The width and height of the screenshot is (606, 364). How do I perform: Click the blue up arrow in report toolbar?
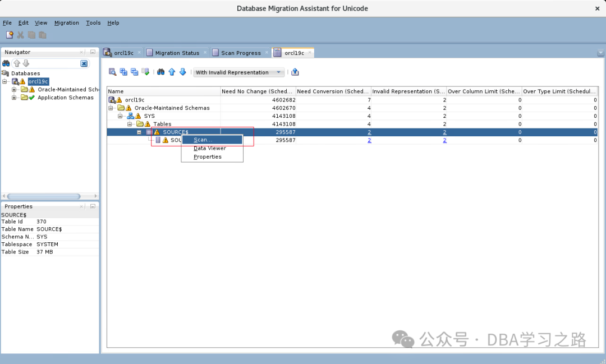172,72
